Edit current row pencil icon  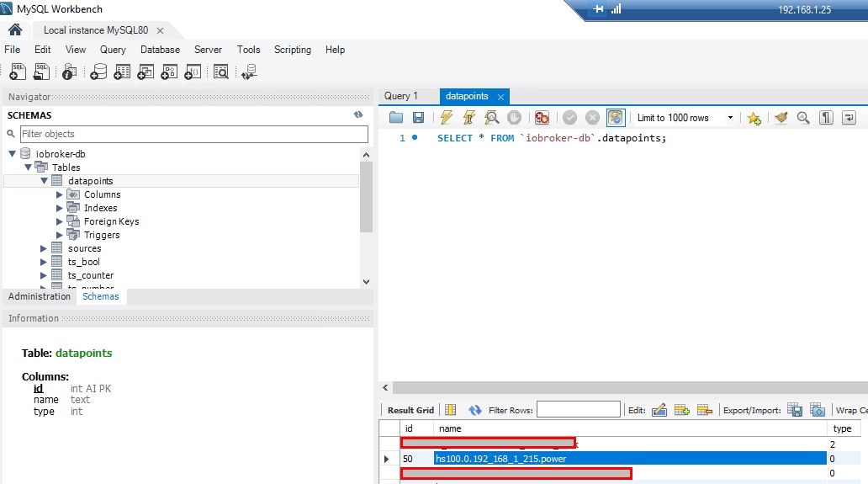pyautogui.click(x=659, y=411)
